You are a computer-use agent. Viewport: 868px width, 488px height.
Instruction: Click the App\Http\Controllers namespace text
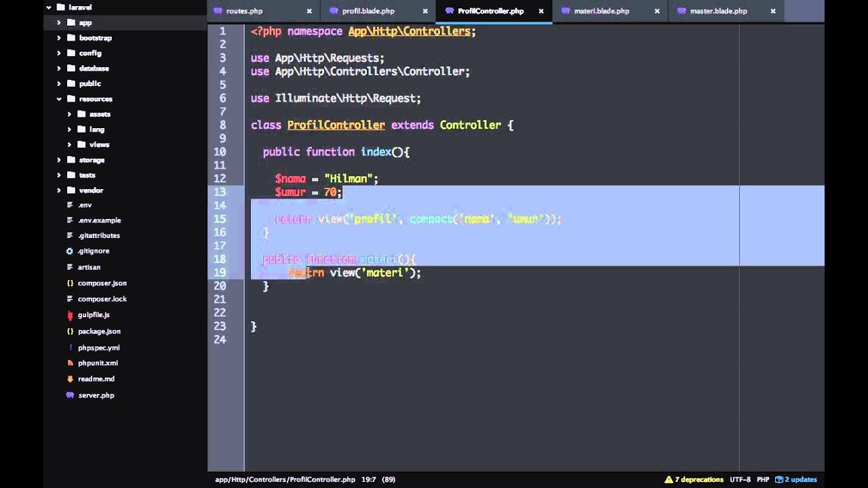point(409,31)
